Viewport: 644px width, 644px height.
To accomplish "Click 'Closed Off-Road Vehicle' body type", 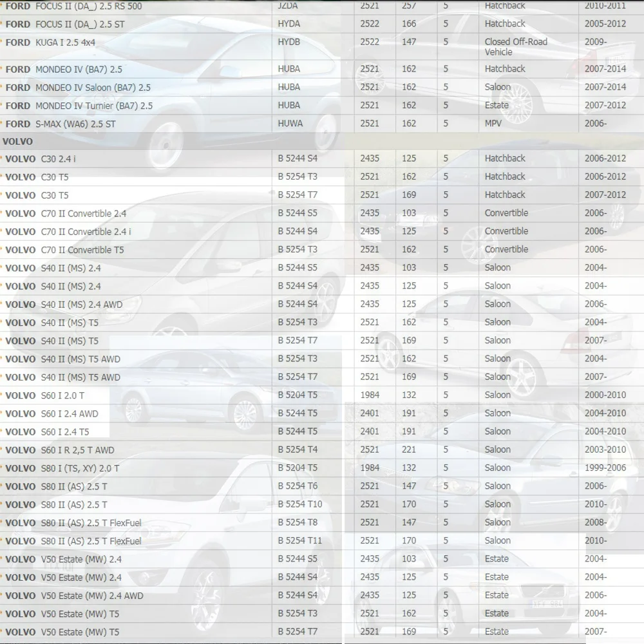I will [x=515, y=47].
